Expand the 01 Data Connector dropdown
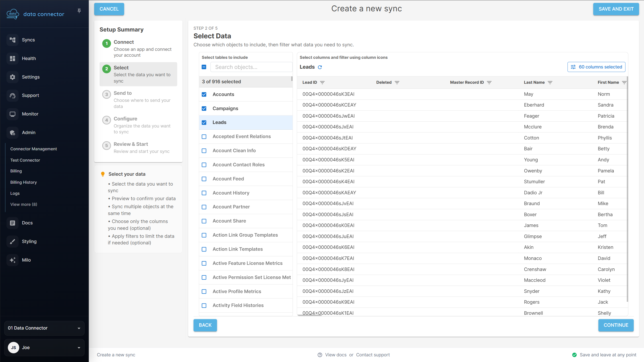This screenshot has width=644, height=362. (44, 328)
